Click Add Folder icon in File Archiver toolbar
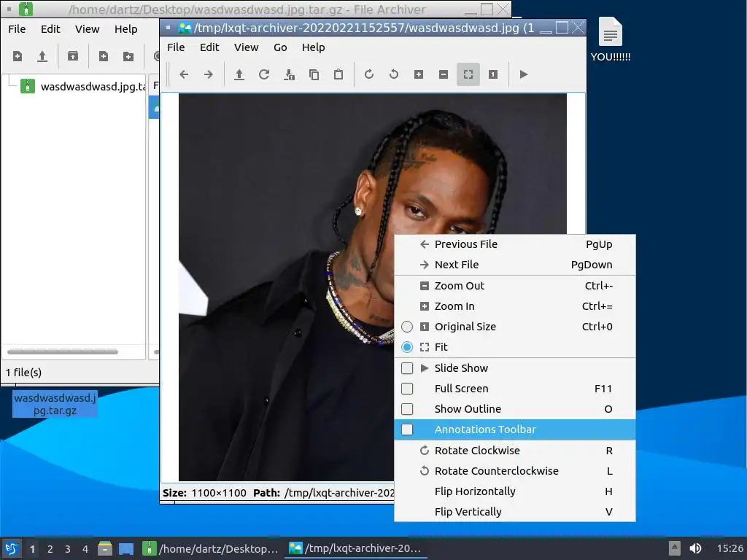747x560 pixels. 128,56
